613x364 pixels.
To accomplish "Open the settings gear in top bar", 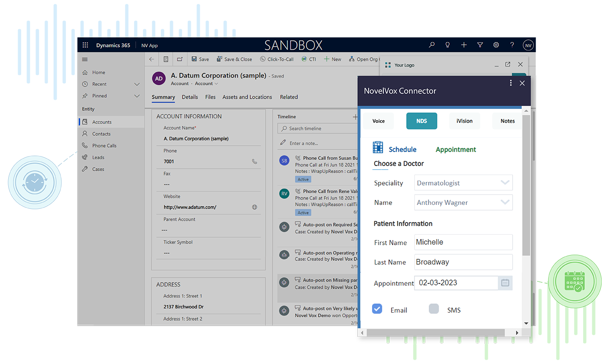I will pos(496,45).
